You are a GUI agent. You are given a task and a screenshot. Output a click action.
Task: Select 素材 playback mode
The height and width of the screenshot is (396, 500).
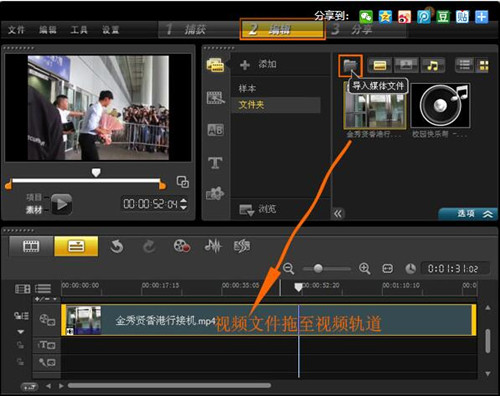34,210
